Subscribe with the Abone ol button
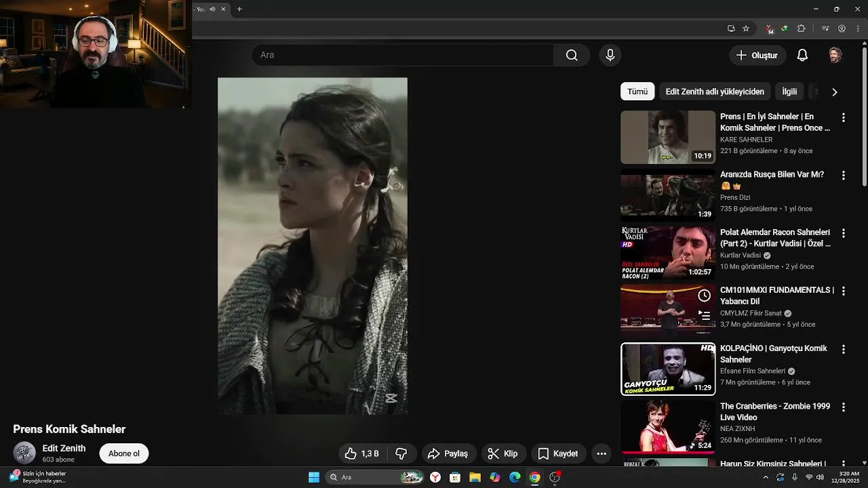868x488 pixels. (x=124, y=453)
